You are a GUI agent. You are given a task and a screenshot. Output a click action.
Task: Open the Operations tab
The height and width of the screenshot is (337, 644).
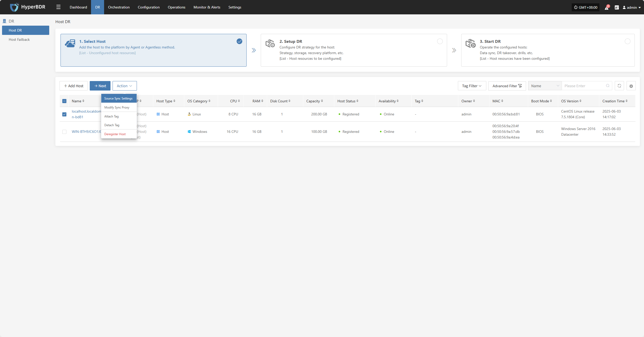176,7
